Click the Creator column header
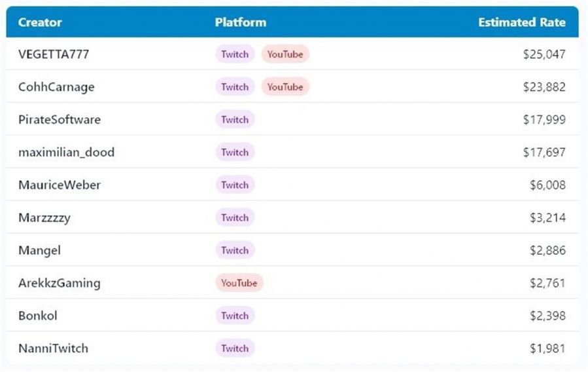Image resolution: width=588 pixels, height=372 pixels. [x=40, y=22]
